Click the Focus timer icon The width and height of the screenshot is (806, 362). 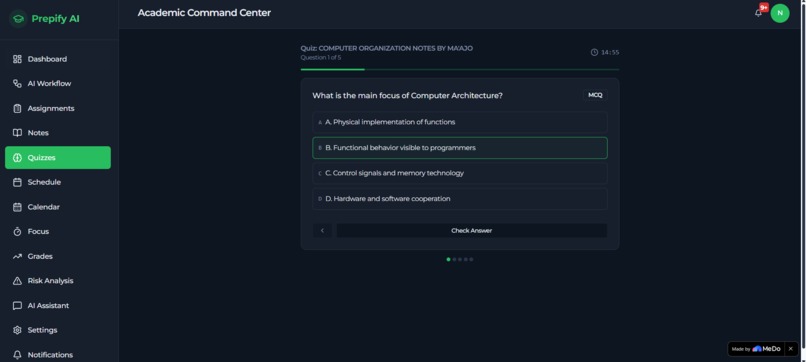[x=17, y=232]
